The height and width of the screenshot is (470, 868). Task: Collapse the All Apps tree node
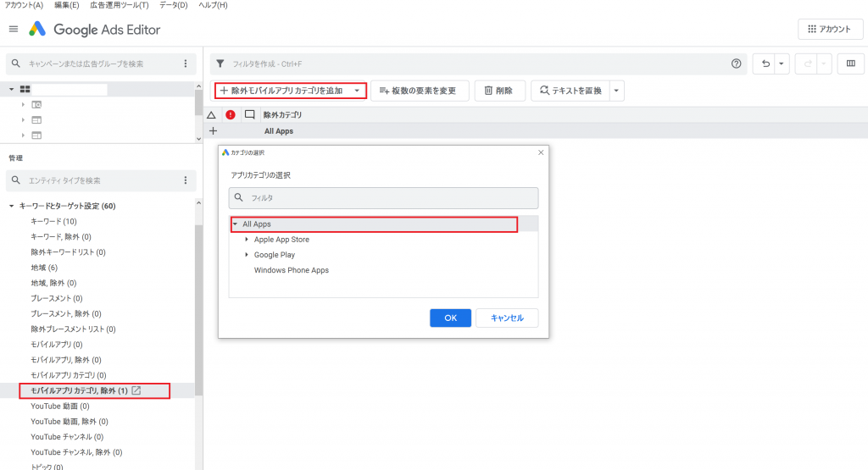click(x=236, y=224)
